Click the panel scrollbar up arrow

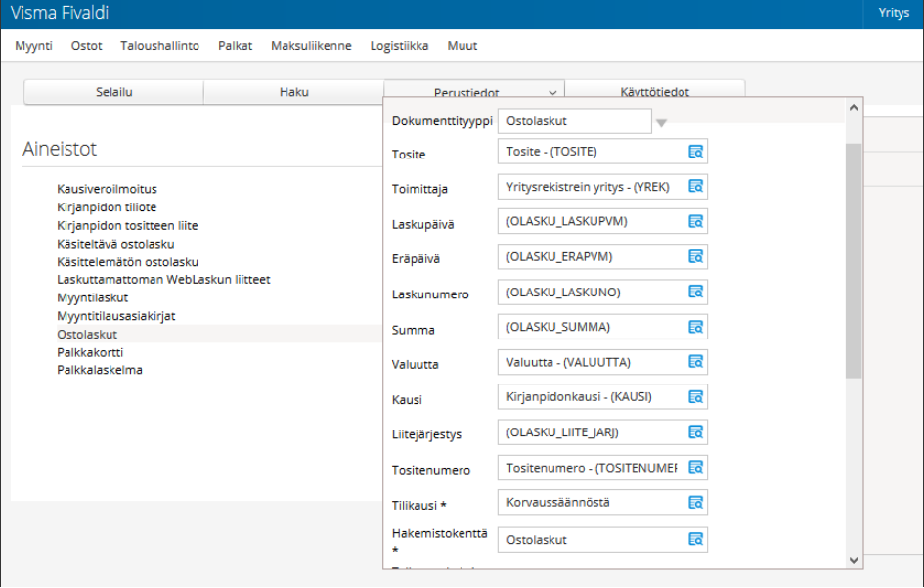pos(854,108)
